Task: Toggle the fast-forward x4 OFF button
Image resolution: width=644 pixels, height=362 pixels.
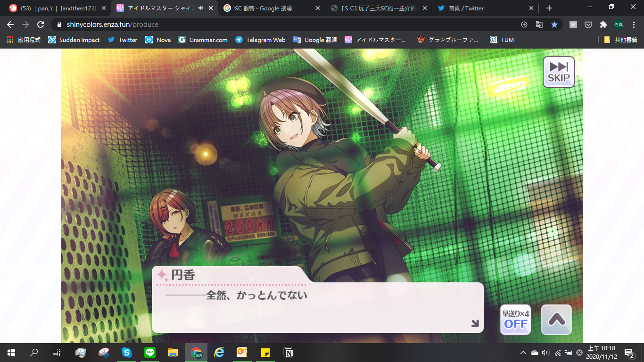Action: (x=515, y=320)
